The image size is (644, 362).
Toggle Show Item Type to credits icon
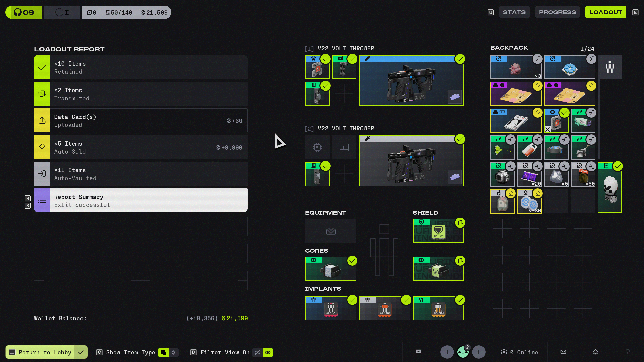174,352
